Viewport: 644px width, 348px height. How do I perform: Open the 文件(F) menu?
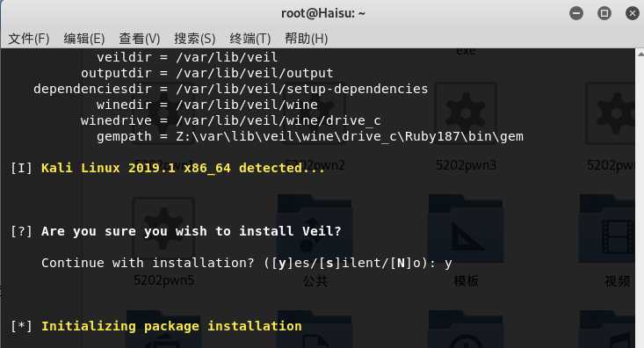point(29,39)
